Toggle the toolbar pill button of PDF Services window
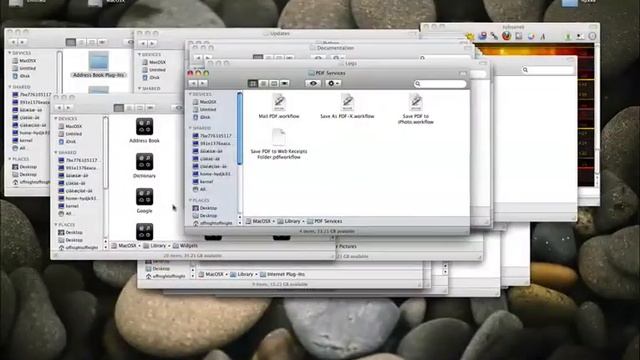640x360 pixels. (x=462, y=73)
